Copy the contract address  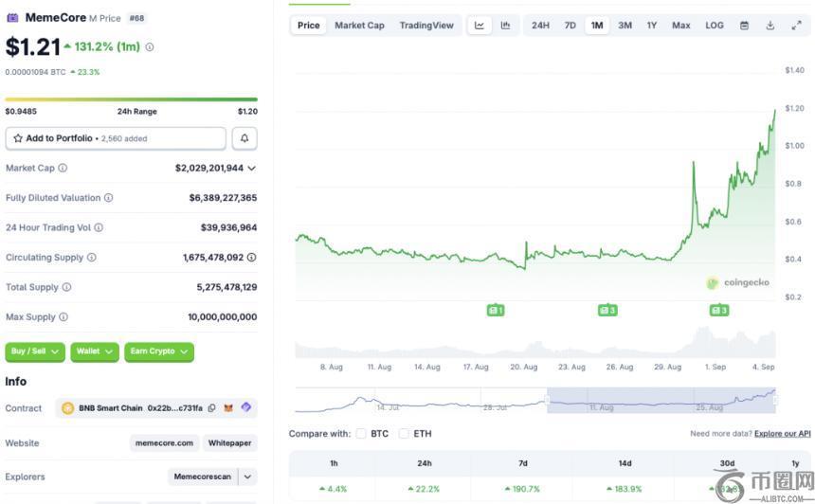point(211,408)
